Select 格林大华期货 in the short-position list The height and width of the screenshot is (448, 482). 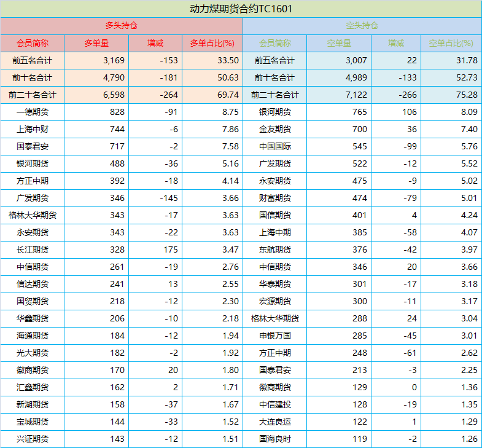coord(275,318)
